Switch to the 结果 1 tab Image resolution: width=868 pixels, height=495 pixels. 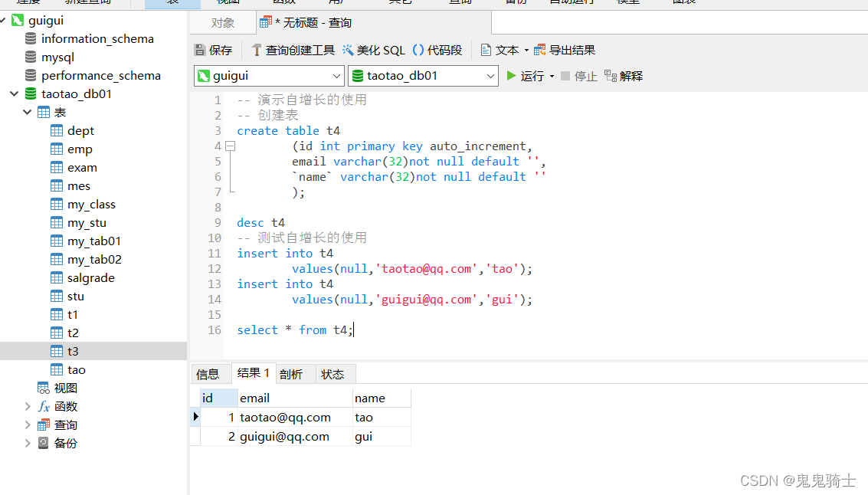pyautogui.click(x=253, y=373)
